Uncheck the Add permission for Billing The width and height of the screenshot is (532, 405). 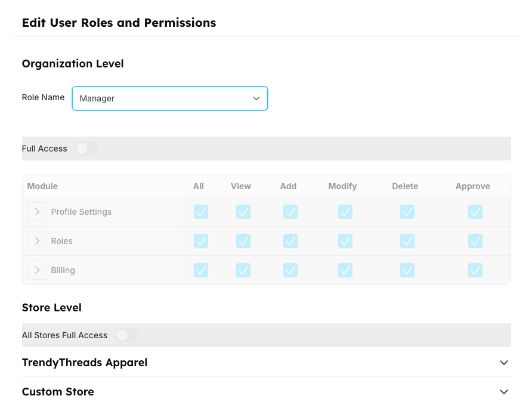[x=290, y=270]
